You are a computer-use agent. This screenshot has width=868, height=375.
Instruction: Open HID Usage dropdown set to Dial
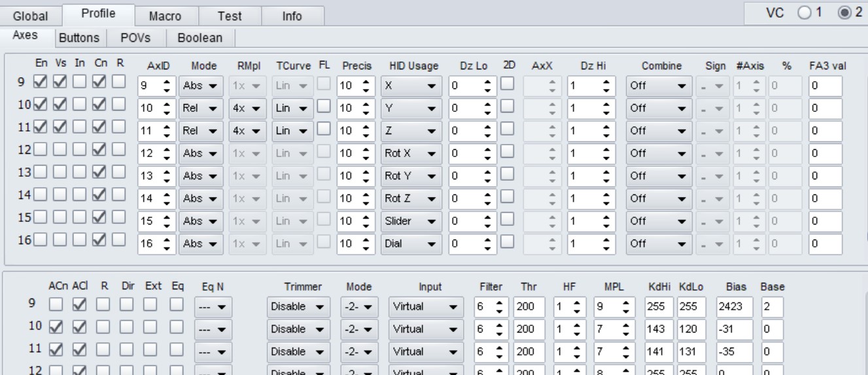coord(411,243)
